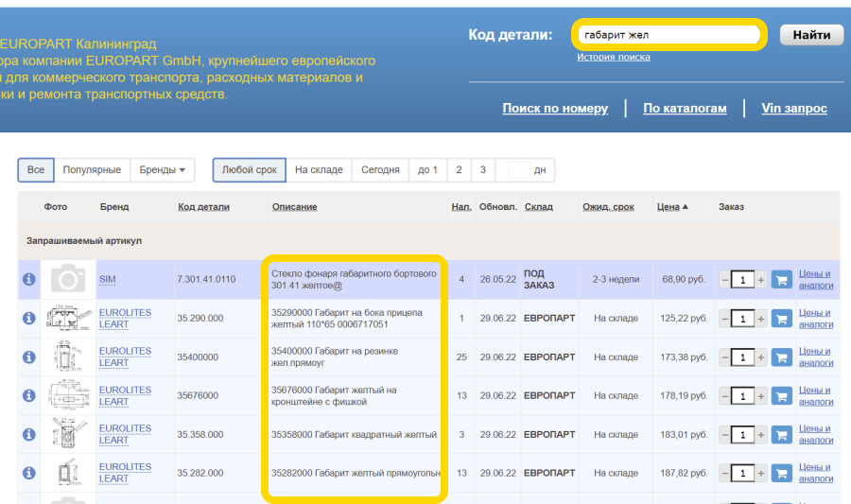Sort by 'Код детали' column
This screenshot has height=504, width=851.
coord(203,207)
